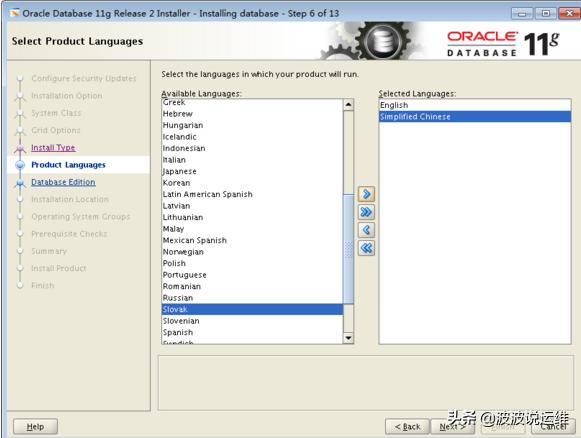Select Lithuanian in Available Languages
Image resolution: width=581 pixels, height=438 pixels.
pos(252,217)
